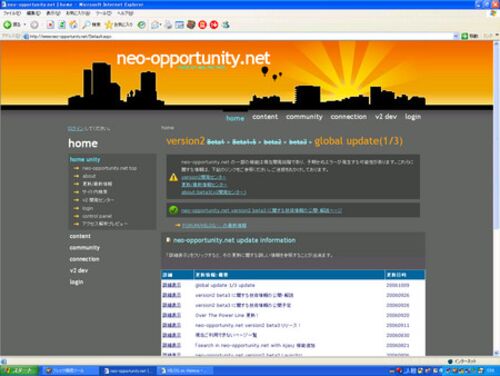Click the beta3 link in version2 heading
Screen dimensions: 500x376
298,142
